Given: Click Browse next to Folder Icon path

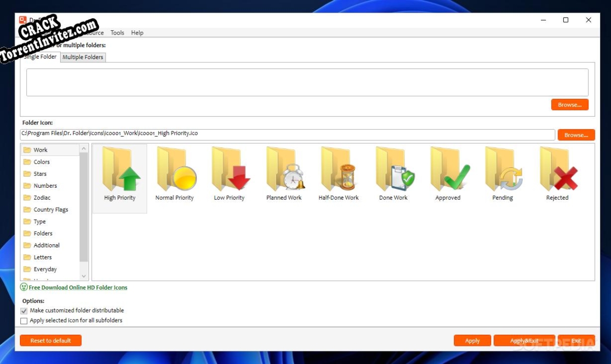Looking at the screenshot, I should coord(576,134).
